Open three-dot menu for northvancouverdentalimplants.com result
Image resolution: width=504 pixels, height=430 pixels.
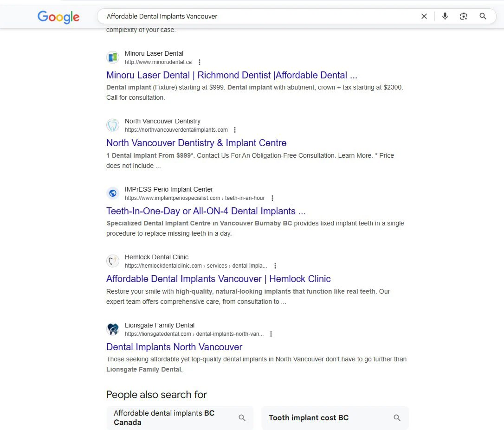(x=235, y=130)
